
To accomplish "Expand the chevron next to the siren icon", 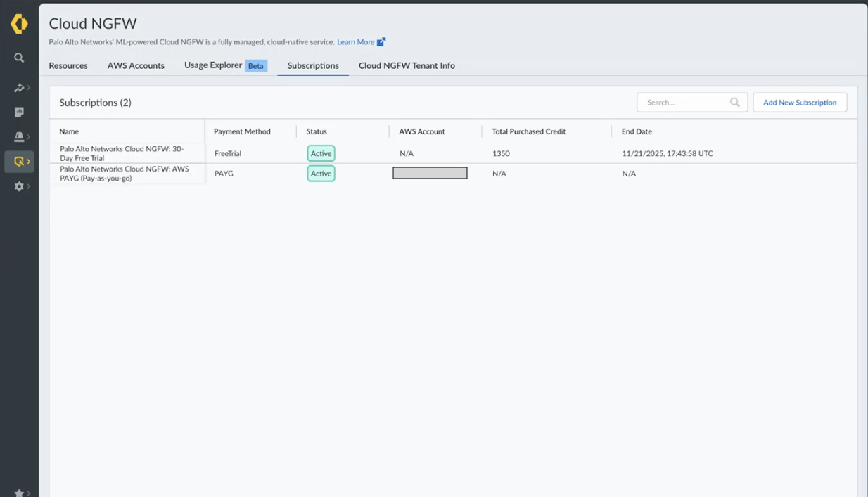I will click(x=28, y=137).
